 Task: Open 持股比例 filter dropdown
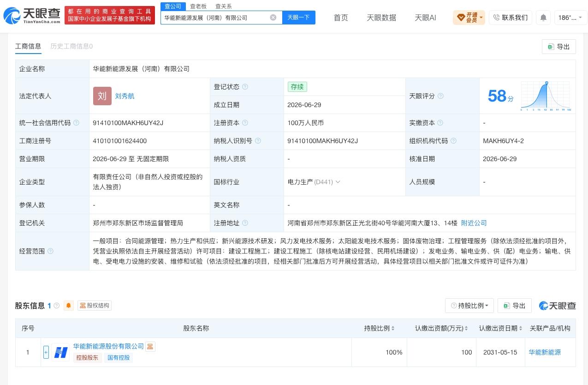tap(469, 306)
